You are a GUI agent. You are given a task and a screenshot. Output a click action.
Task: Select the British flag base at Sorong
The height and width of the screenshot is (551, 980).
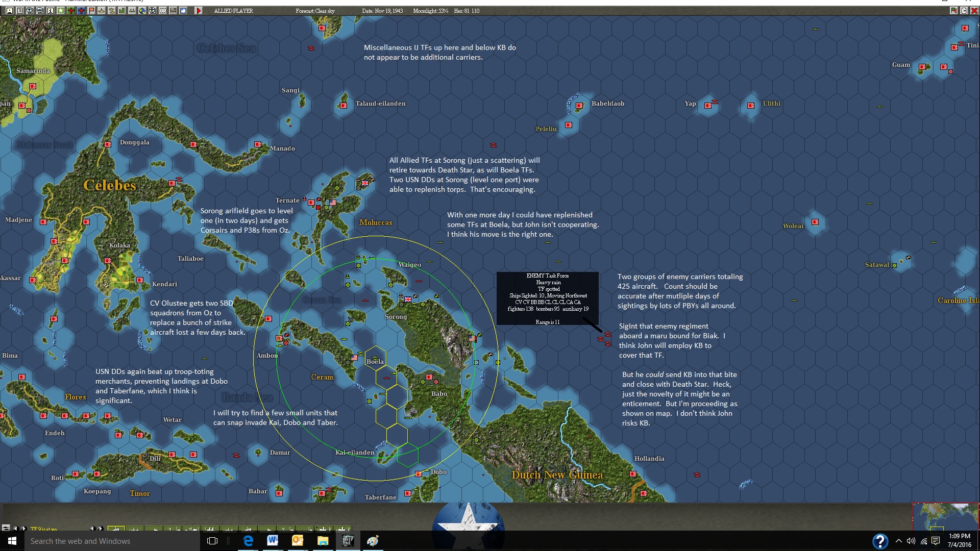408,299
